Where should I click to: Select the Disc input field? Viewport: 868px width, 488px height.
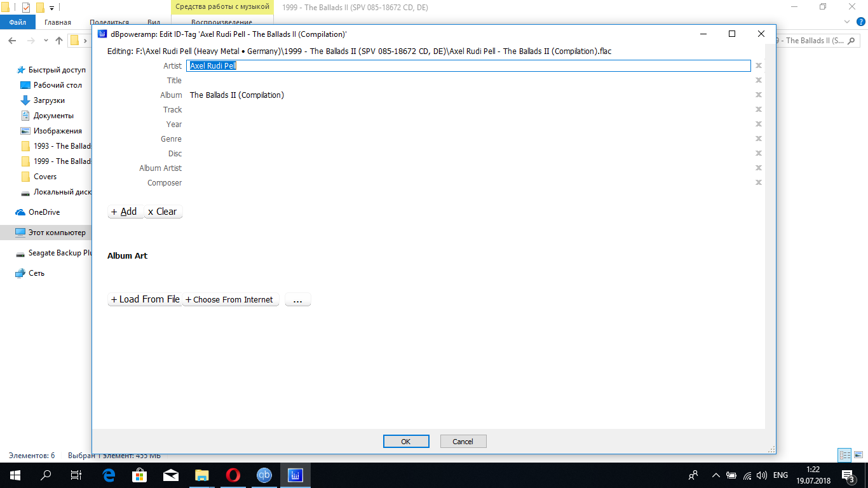tap(469, 153)
